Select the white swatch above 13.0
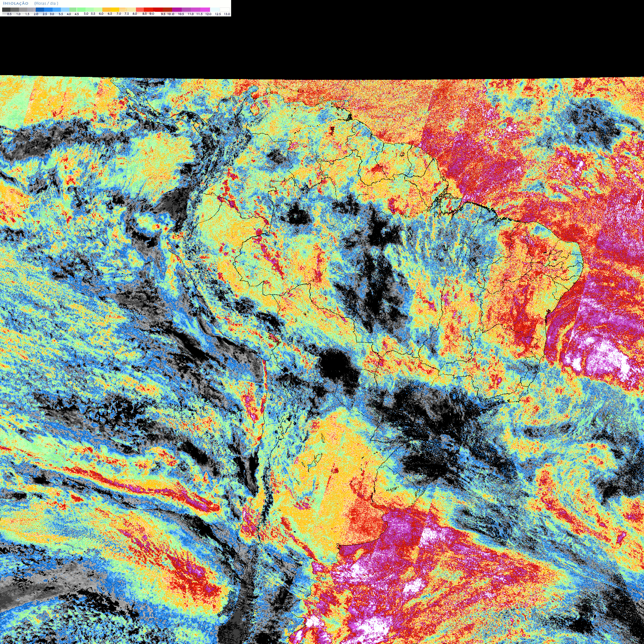Screen dimensions: 644x644 225,10
